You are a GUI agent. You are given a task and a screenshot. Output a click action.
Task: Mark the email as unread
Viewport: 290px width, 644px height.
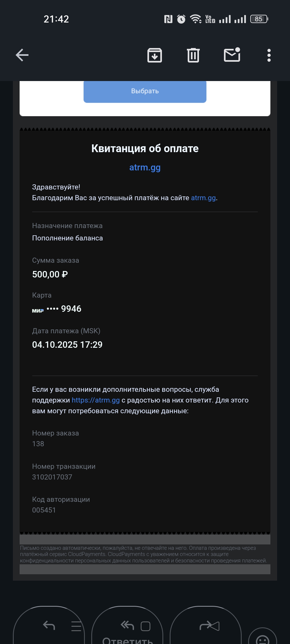coord(232,55)
